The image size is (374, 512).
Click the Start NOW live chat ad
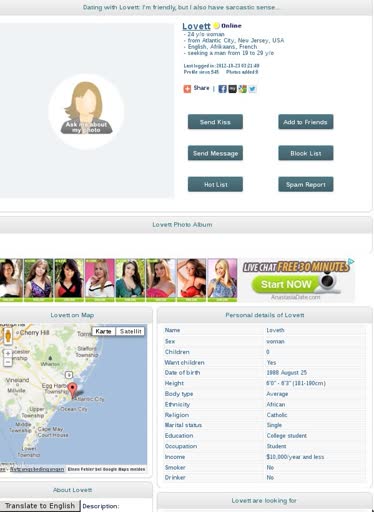(x=286, y=284)
